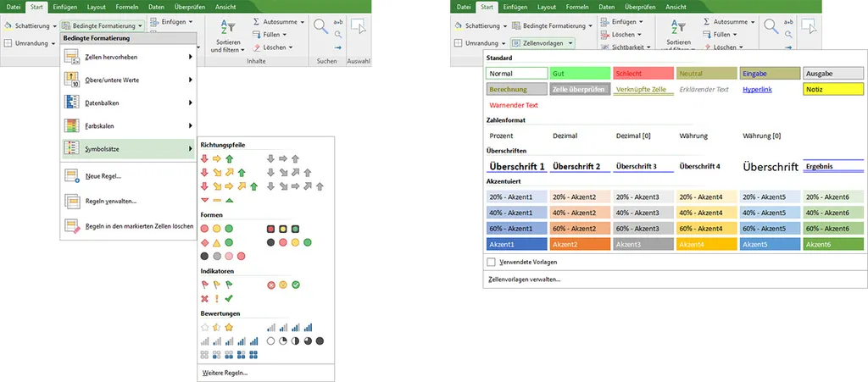Apply the Gut green cell style
Screen dimensions: 868x382
click(580, 74)
